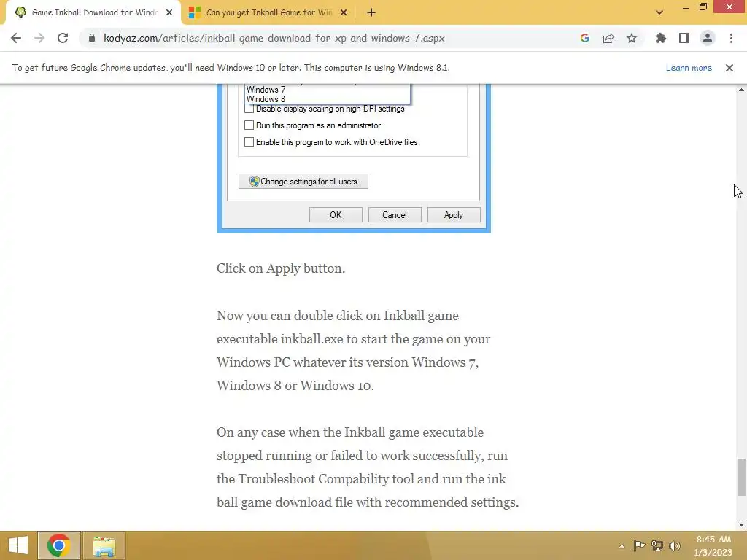Select Windows 7 in the list

pyautogui.click(x=266, y=90)
